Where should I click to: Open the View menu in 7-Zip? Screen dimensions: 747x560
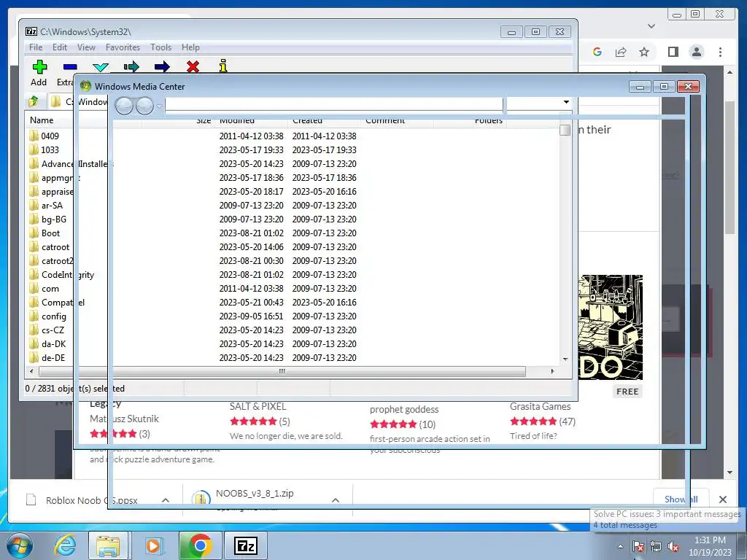pyautogui.click(x=86, y=47)
